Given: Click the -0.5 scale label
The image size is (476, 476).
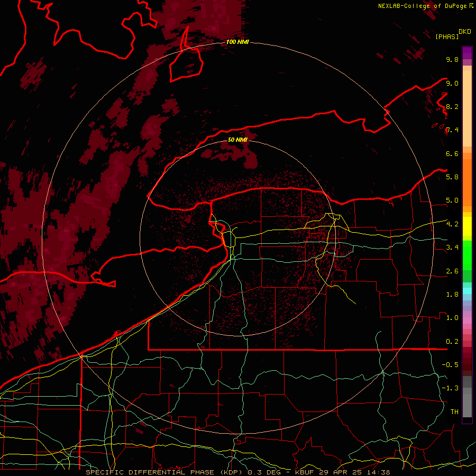Looking at the screenshot, I should point(450,365).
